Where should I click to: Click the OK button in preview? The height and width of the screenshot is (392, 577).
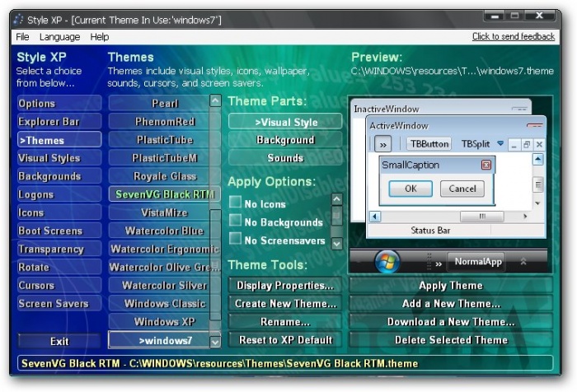(410, 189)
